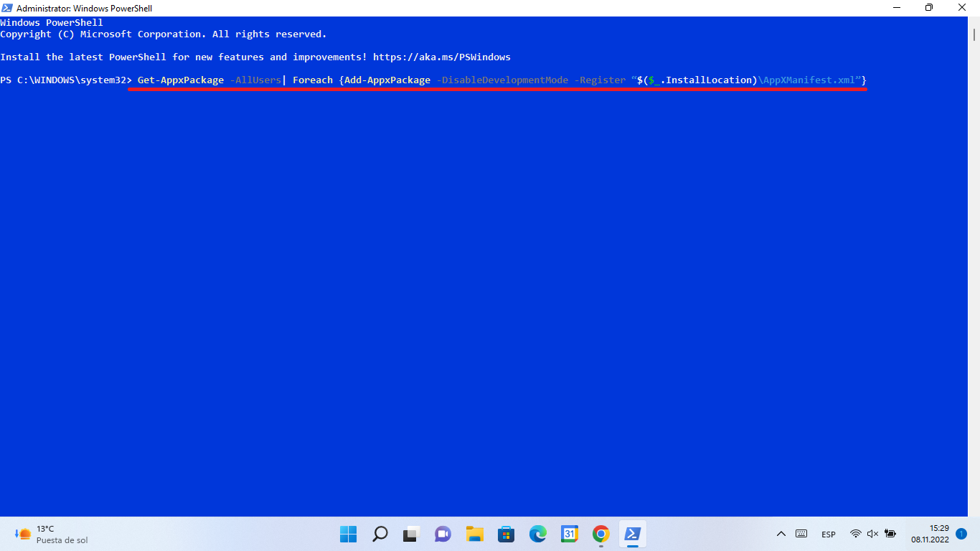Open the clock showing 15:29
This screenshot has width=980, height=551.
point(930,534)
